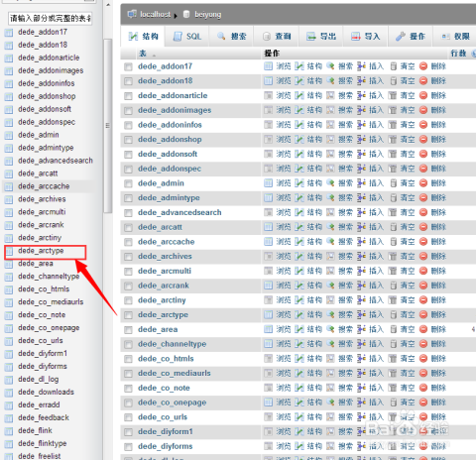This screenshot has height=460, width=476.
Task: Click structure icon in dede_arctype row
Action: click(x=299, y=314)
